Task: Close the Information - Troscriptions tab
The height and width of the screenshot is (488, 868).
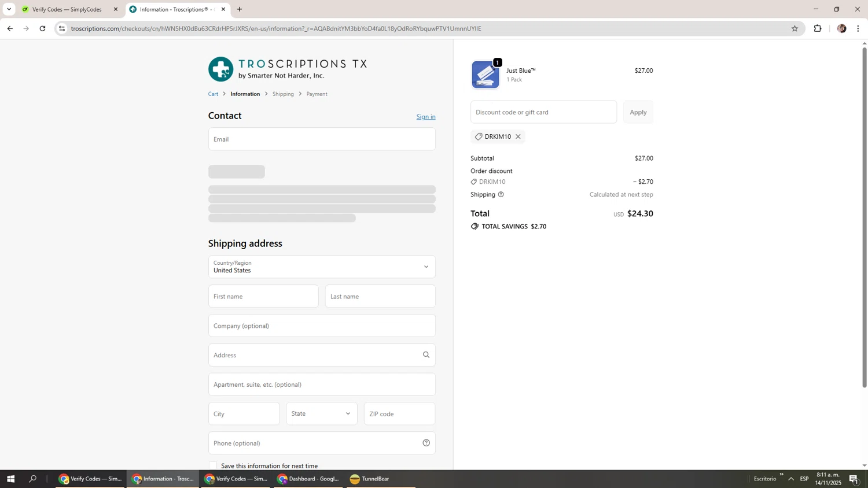Action: point(223,9)
